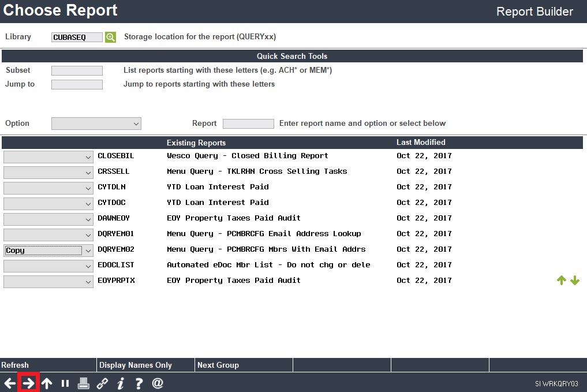Open option dropdown for EOYPRPTX report
The width and height of the screenshot is (587, 392).
(48, 282)
